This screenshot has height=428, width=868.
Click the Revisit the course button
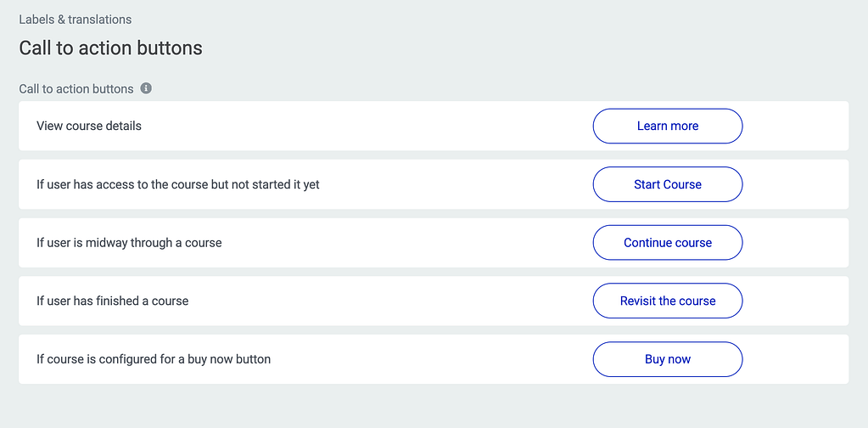coord(668,301)
